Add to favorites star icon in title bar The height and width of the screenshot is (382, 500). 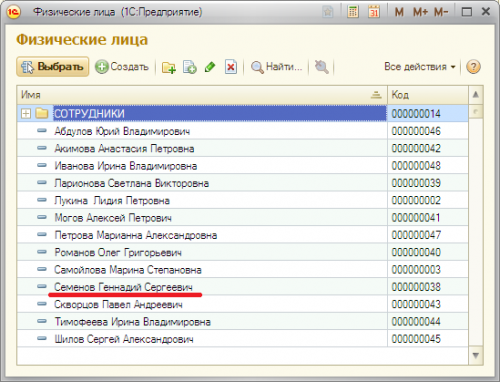tap(328, 12)
